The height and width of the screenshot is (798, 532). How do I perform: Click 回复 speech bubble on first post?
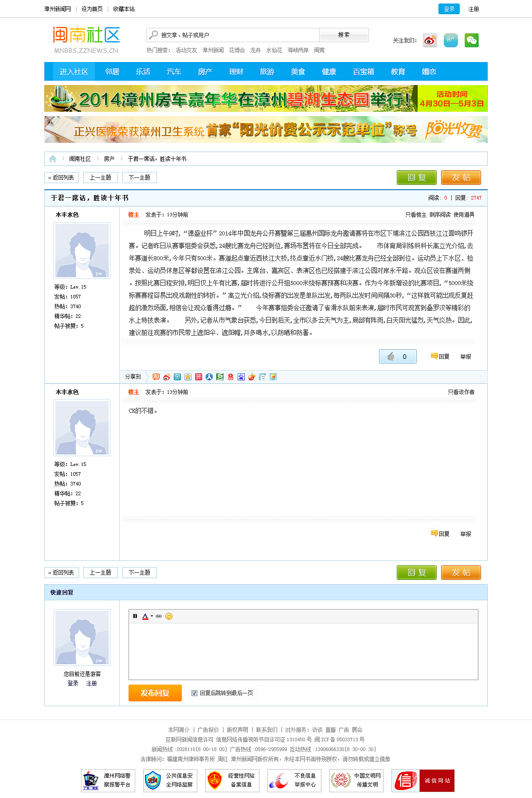click(440, 356)
